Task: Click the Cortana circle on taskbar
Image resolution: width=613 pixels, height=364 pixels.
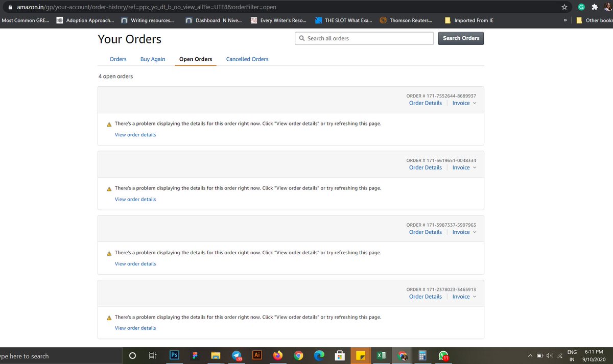Action: [133, 356]
